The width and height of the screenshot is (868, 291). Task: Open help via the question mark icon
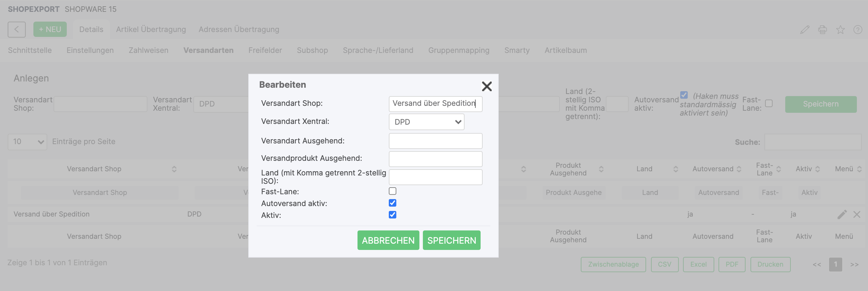pyautogui.click(x=858, y=30)
